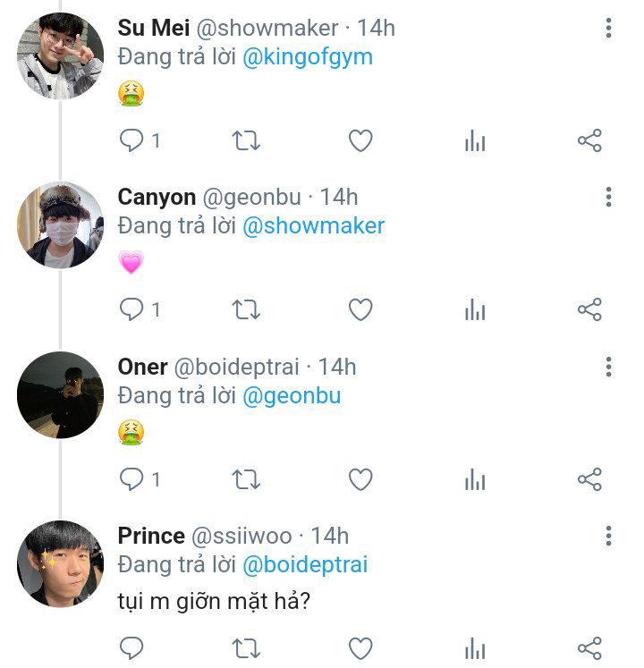Like Su Mei's reply with heart icon
Image resolution: width=644 pixels, height=668 pixels.
(x=360, y=141)
